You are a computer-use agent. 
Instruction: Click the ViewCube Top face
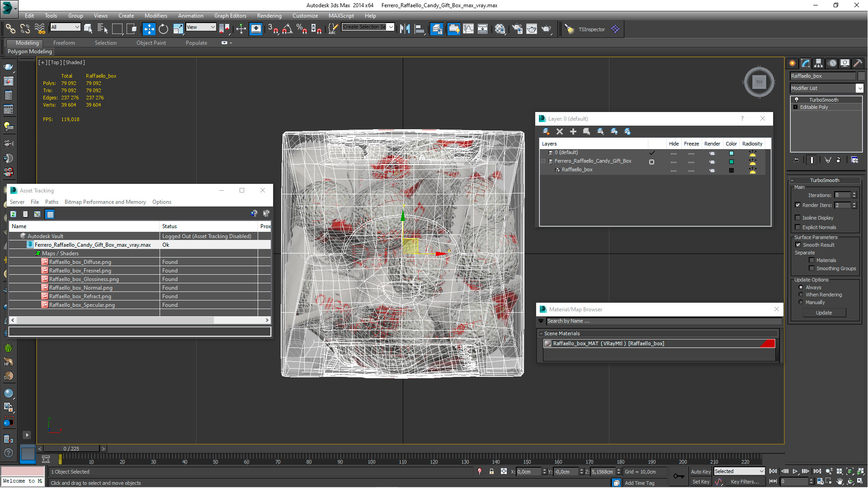759,82
